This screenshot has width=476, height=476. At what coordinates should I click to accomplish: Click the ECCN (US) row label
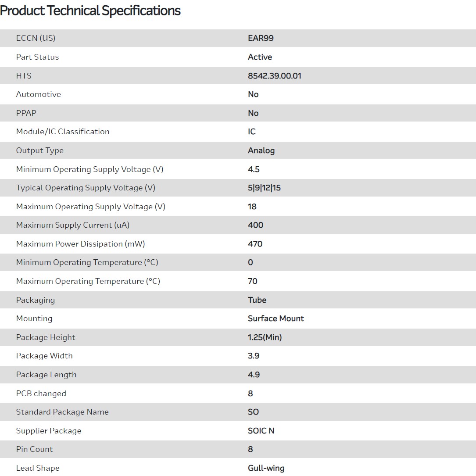click(x=36, y=38)
